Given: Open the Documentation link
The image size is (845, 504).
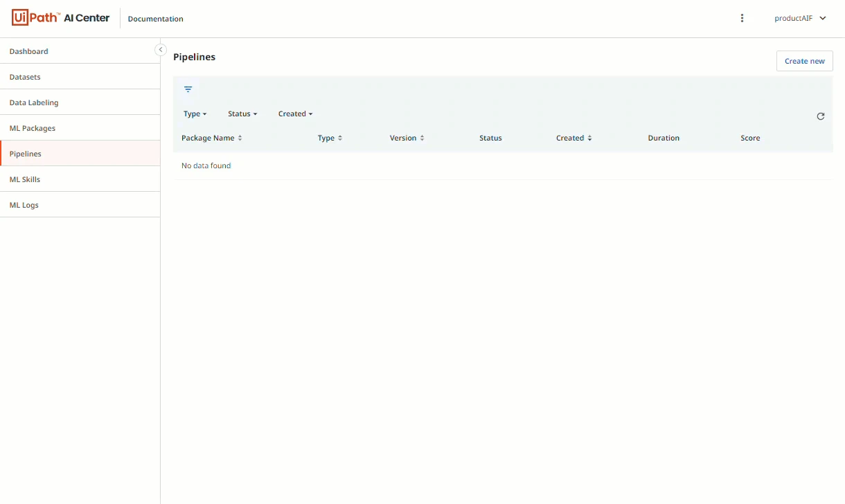Looking at the screenshot, I should [x=156, y=19].
